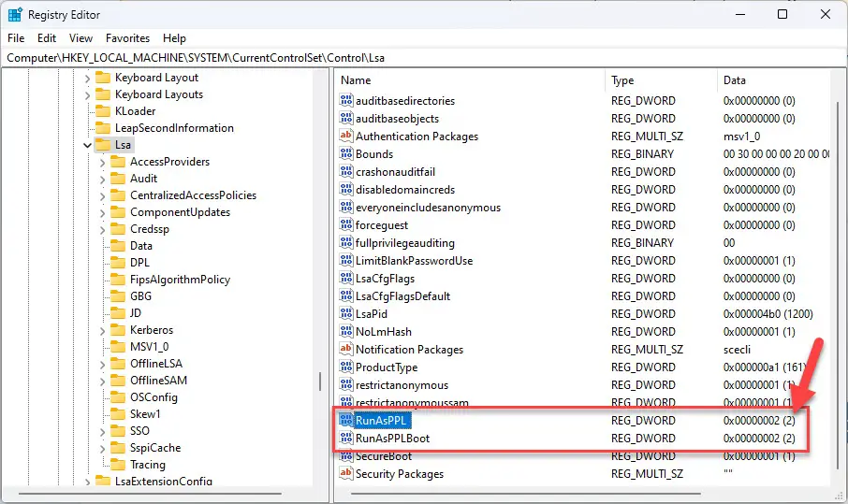Viewport: 848px width, 504px height.
Task: Click the Authentication Packages string value icon
Action: tap(346, 136)
